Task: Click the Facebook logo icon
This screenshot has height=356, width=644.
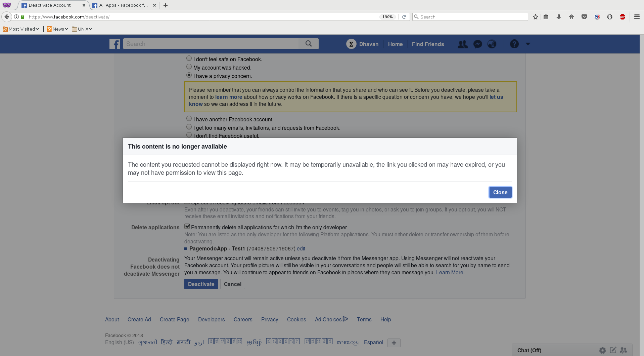Action: point(115,44)
